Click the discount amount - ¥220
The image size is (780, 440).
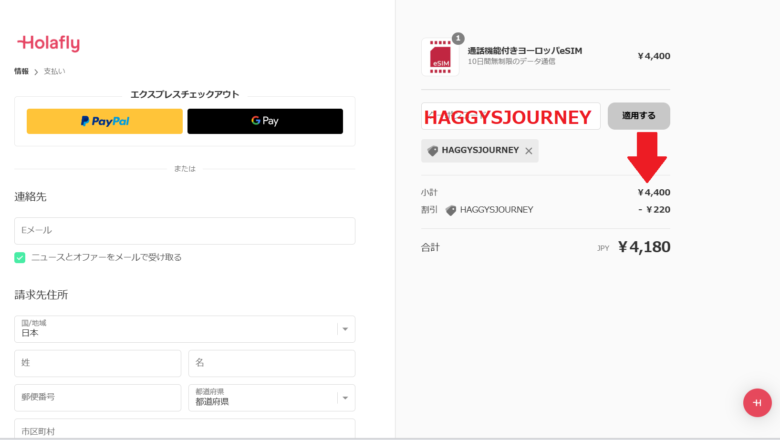[x=654, y=210]
